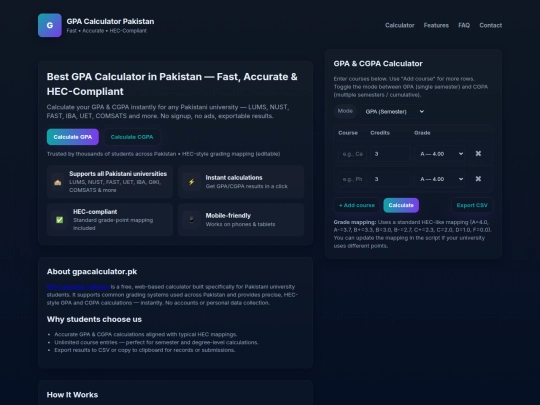Viewport: 540px width, 405px height.
Task: Click the Calculate CGPA outlined button
Action: (132, 137)
